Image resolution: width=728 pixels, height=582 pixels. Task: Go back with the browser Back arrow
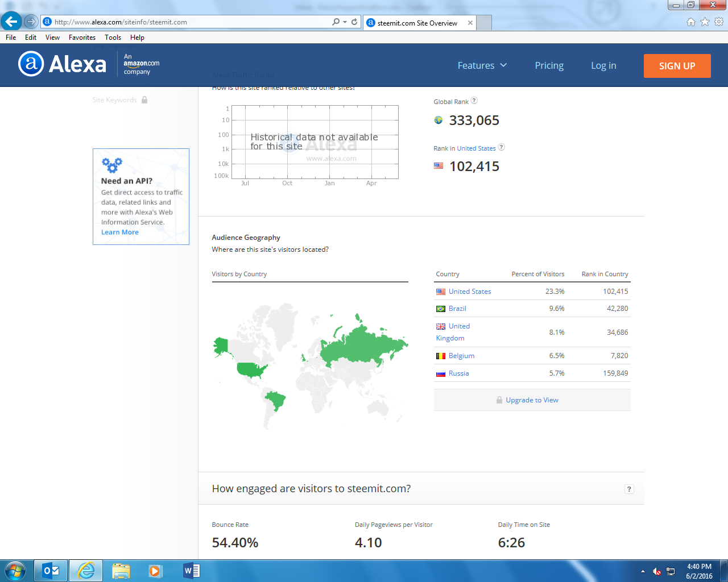pyautogui.click(x=11, y=22)
